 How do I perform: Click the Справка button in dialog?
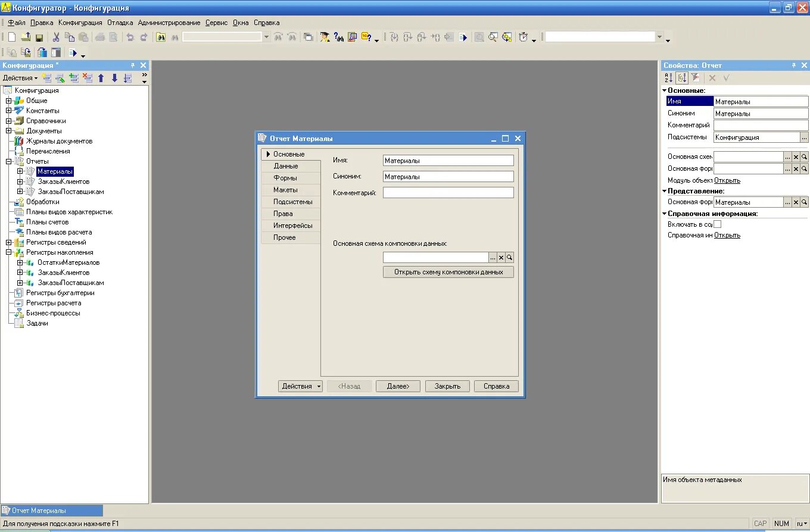(496, 386)
